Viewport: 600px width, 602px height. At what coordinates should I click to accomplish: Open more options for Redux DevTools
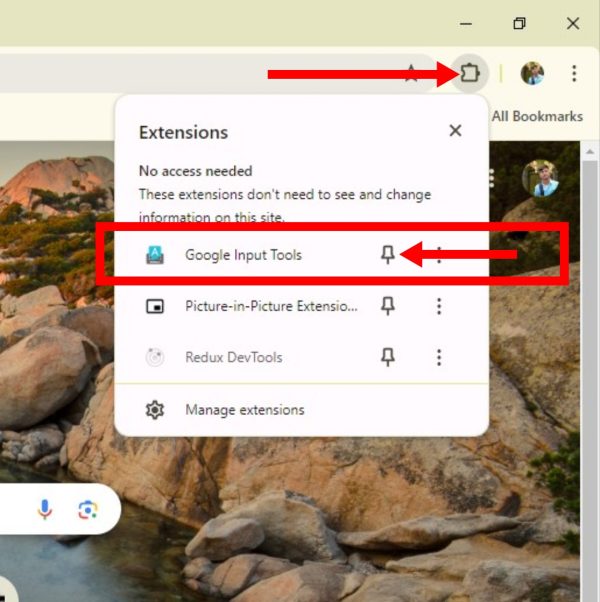[439, 357]
